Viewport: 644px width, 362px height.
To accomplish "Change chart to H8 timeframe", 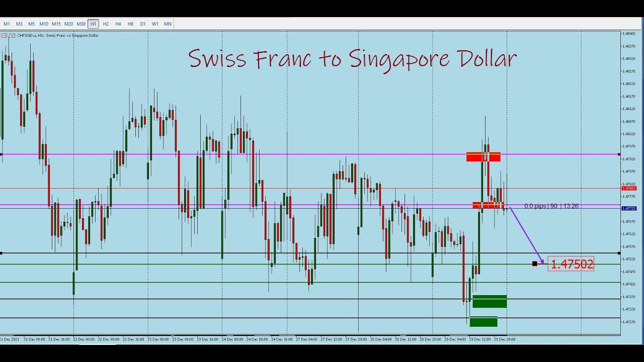I will click(130, 24).
